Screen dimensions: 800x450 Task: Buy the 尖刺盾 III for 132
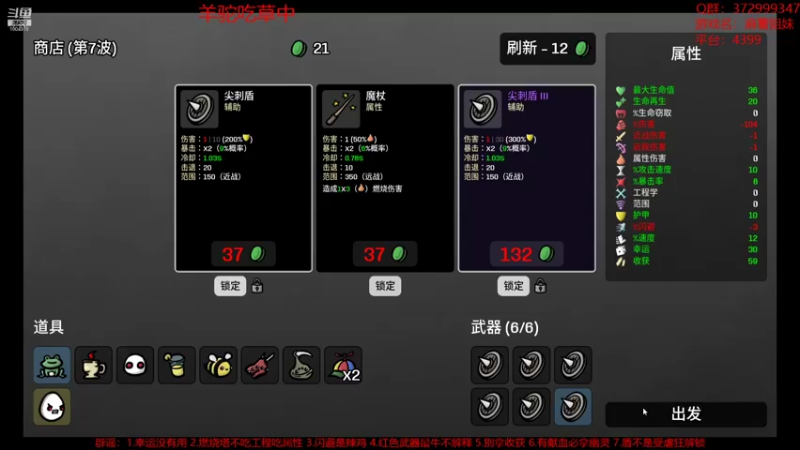[x=527, y=254]
